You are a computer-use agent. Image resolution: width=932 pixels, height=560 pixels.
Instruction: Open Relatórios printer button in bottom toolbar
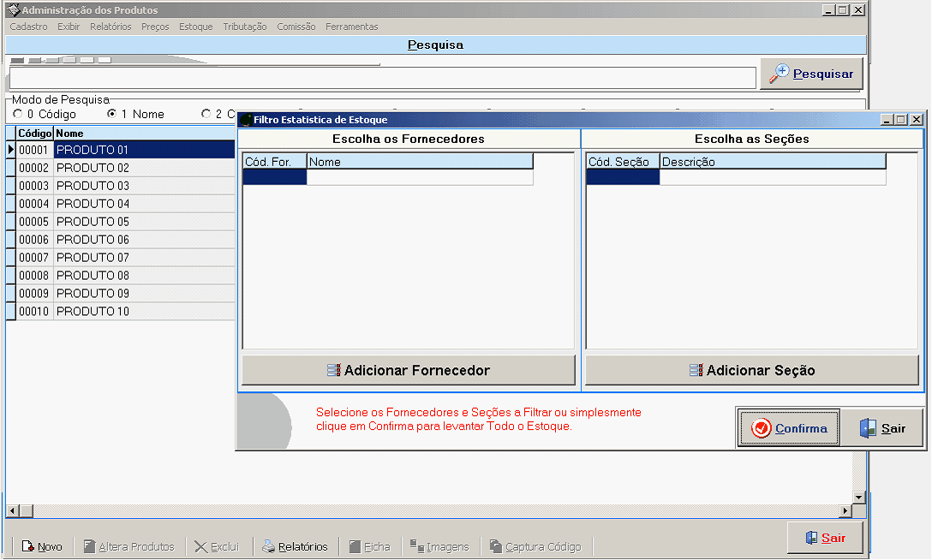pos(295,546)
